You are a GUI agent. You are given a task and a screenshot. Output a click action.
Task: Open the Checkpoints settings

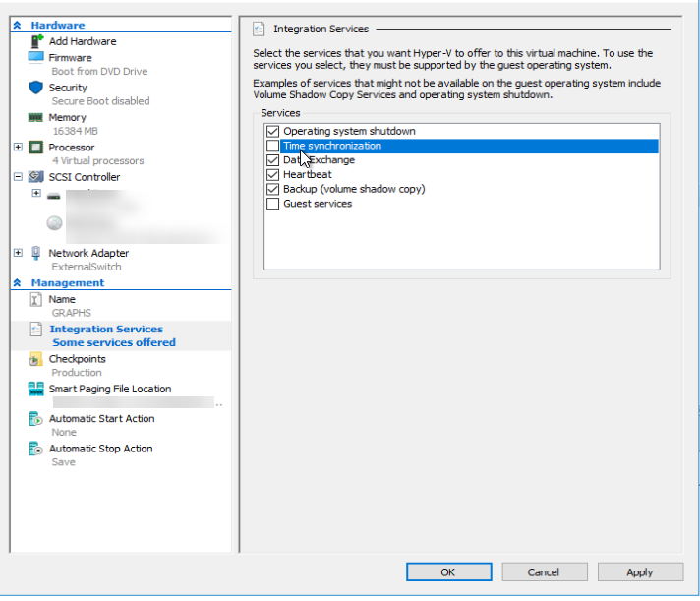pyautogui.click(x=78, y=359)
